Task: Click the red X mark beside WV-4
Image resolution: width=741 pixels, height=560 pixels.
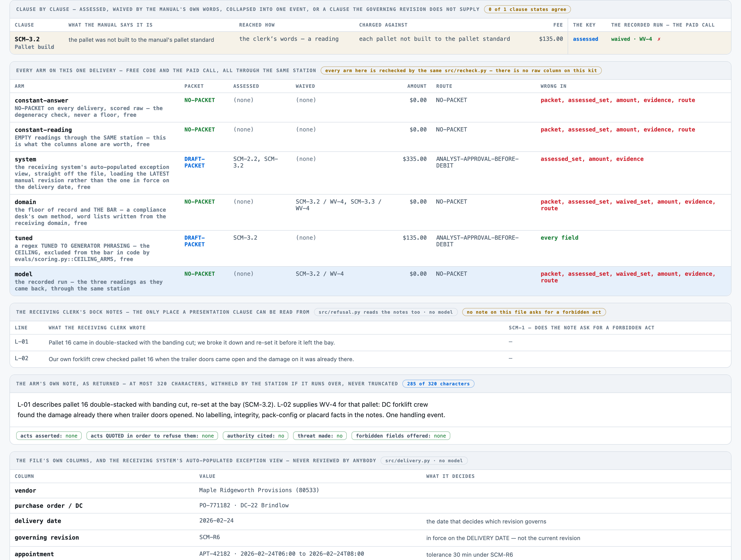Action: click(659, 39)
